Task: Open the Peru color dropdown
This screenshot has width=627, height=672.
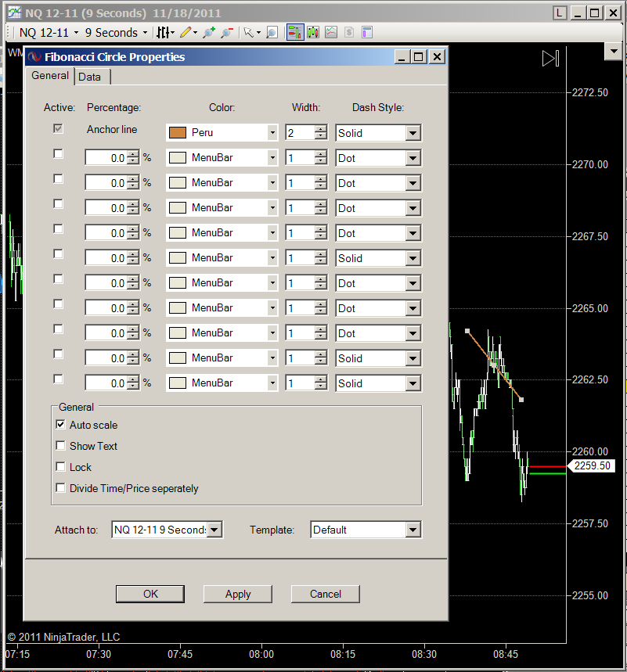Action: [x=272, y=133]
